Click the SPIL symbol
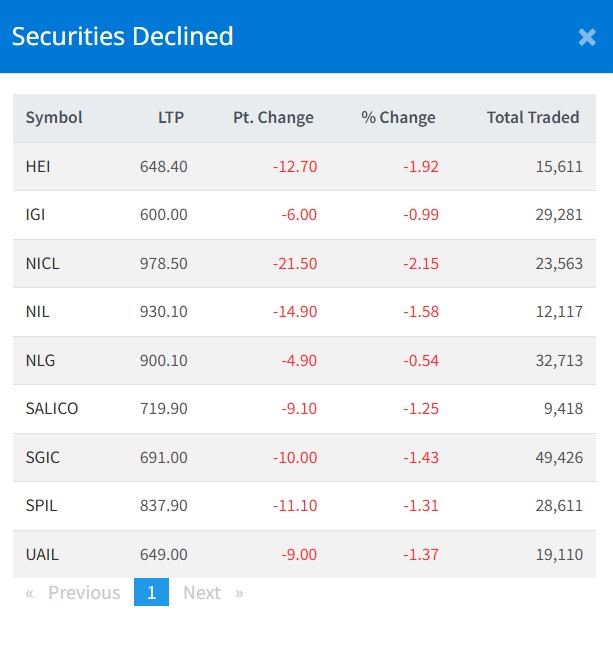This screenshot has width=613, height=646. click(41, 506)
